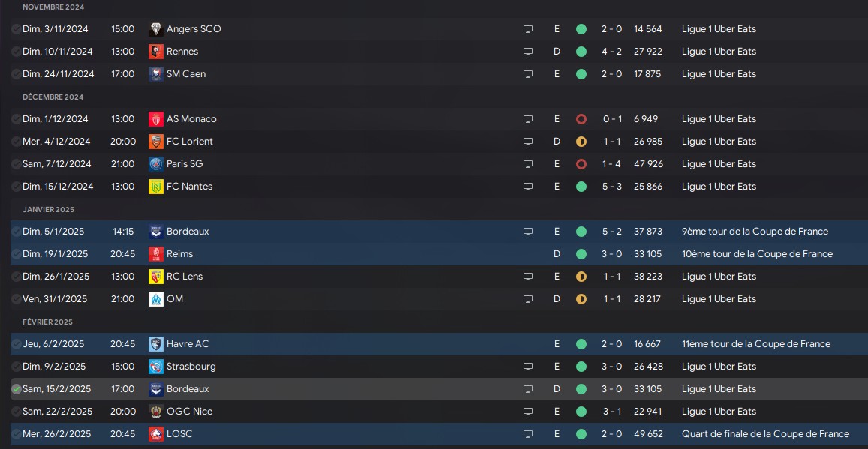The image size is (868, 449).
Task: Collapse the JANVIER 2025 month header
Action: (x=48, y=210)
